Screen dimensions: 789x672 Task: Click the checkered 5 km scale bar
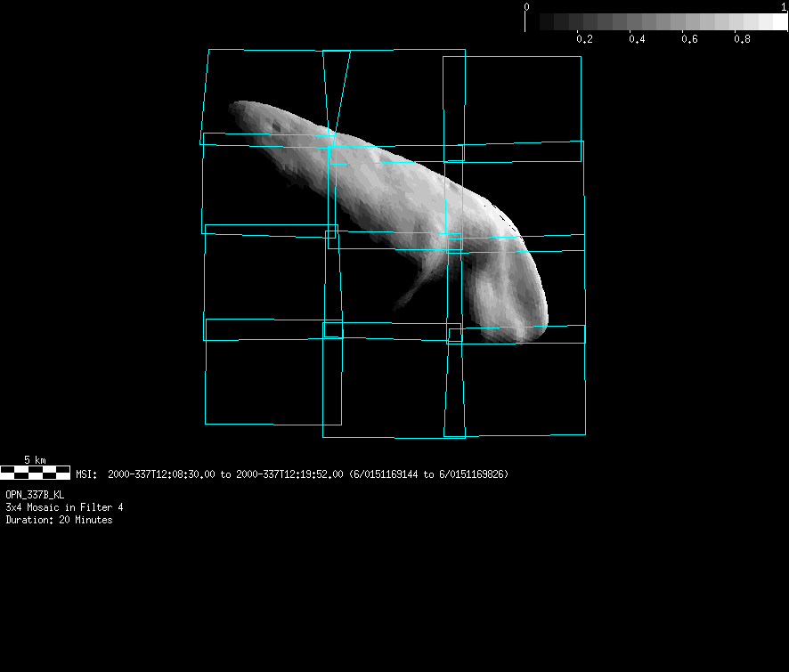[x=36, y=473]
